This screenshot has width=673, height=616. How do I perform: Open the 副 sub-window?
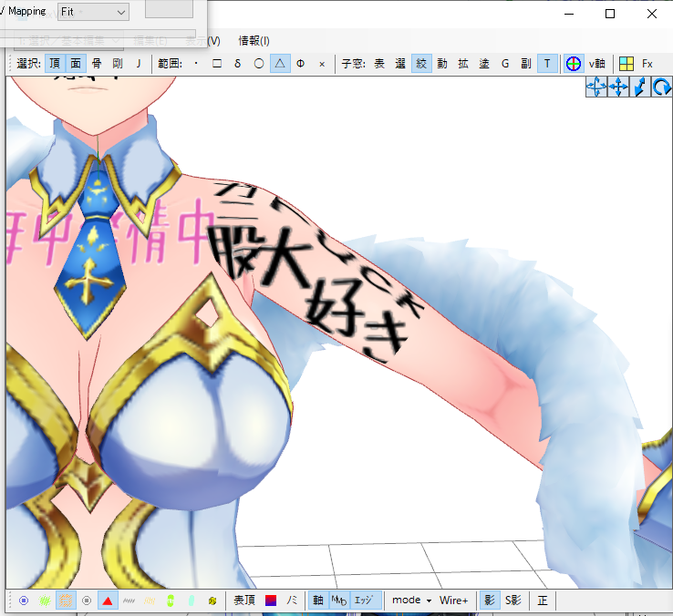526,64
